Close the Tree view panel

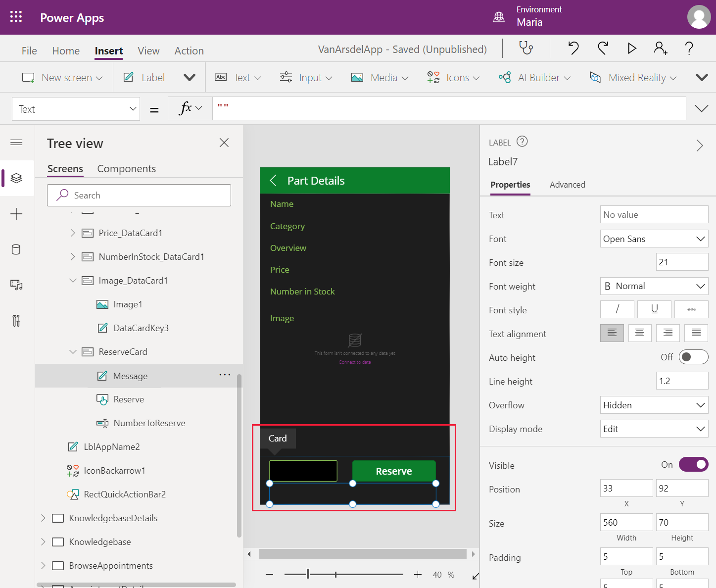pyautogui.click(x=224, y=143)
